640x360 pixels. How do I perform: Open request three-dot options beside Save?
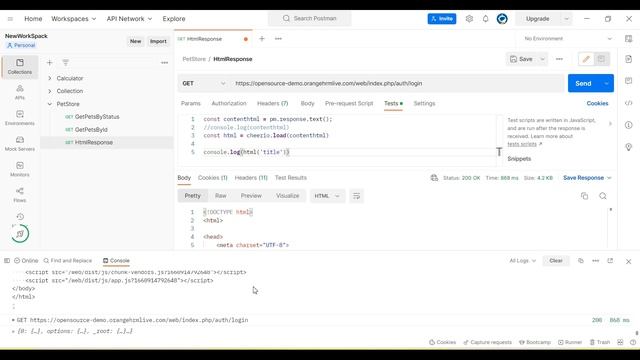pos(559,59)
